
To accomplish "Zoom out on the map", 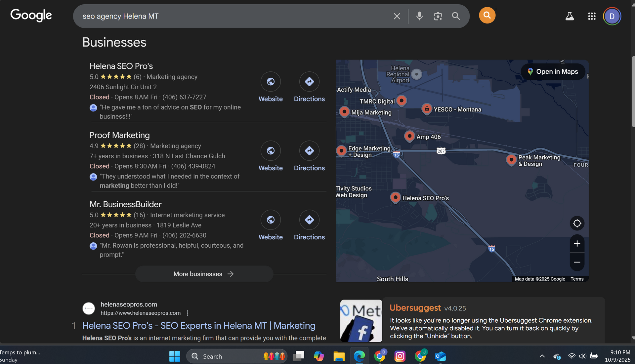I will pos(577,262).
